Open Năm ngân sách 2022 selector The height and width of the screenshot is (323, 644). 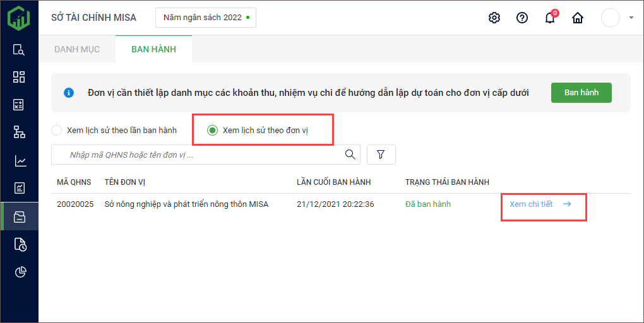point(206,18)
